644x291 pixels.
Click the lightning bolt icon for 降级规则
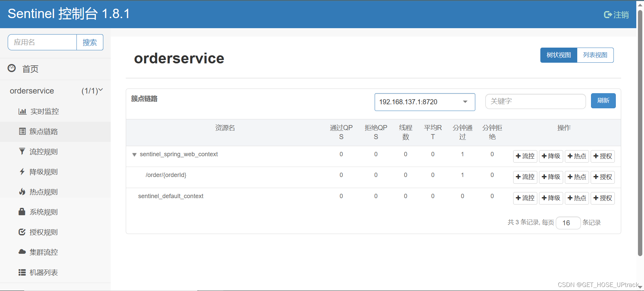(22, 172)
